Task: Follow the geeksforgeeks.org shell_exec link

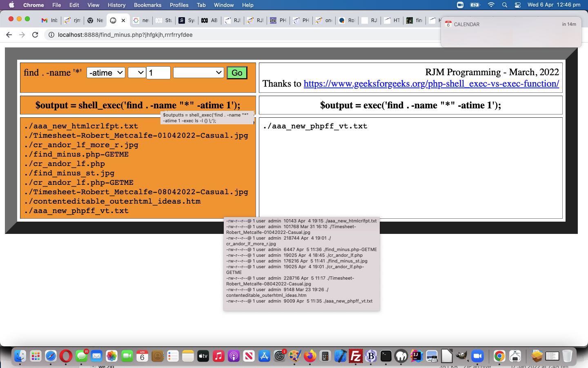Action: tap(431, 84)
